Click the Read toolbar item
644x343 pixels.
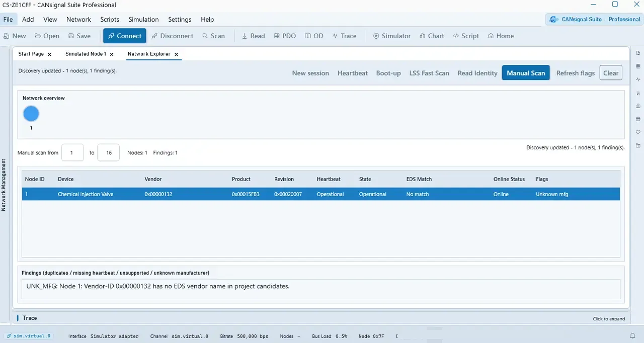click(x=253, y=36)
